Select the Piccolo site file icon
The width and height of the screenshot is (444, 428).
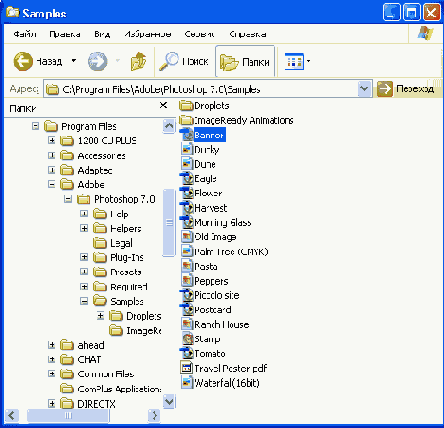tap(186, 295)
